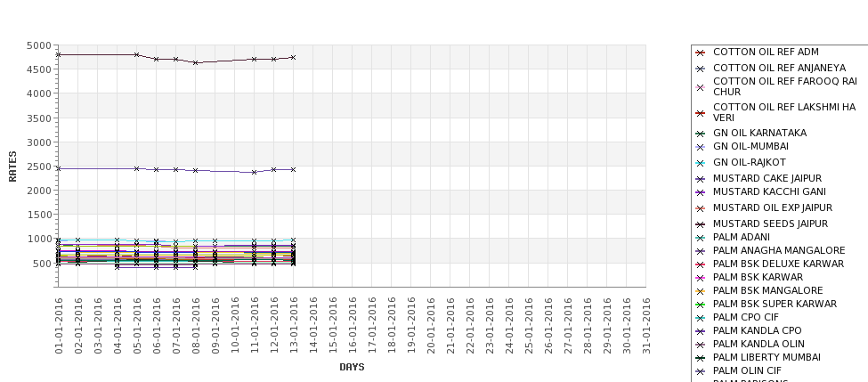Select MUSTARD CAKE JAIPUR legend entry
This screenshot has height=382, width=868.
coord(767,178)
